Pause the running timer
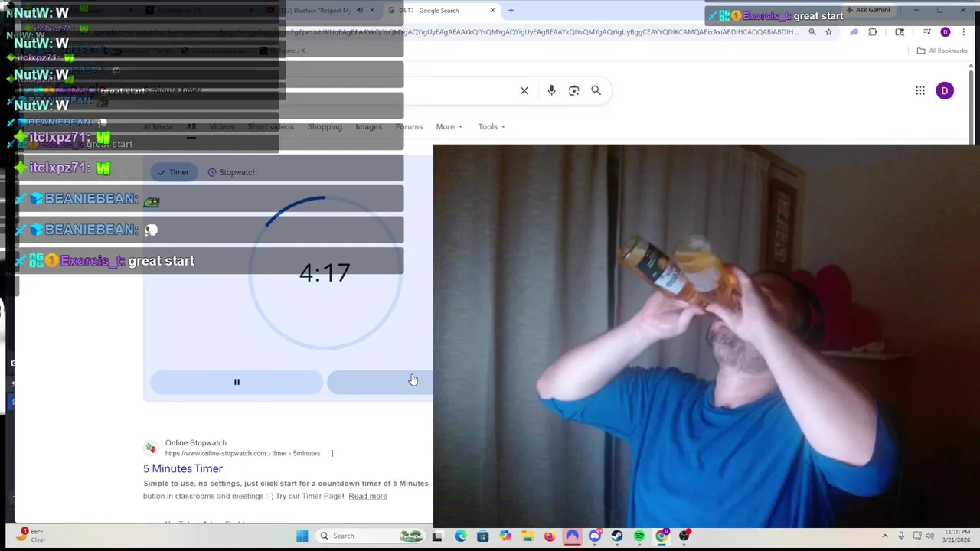980x551 pixels. pyautogui.click(x=237, y=382)
